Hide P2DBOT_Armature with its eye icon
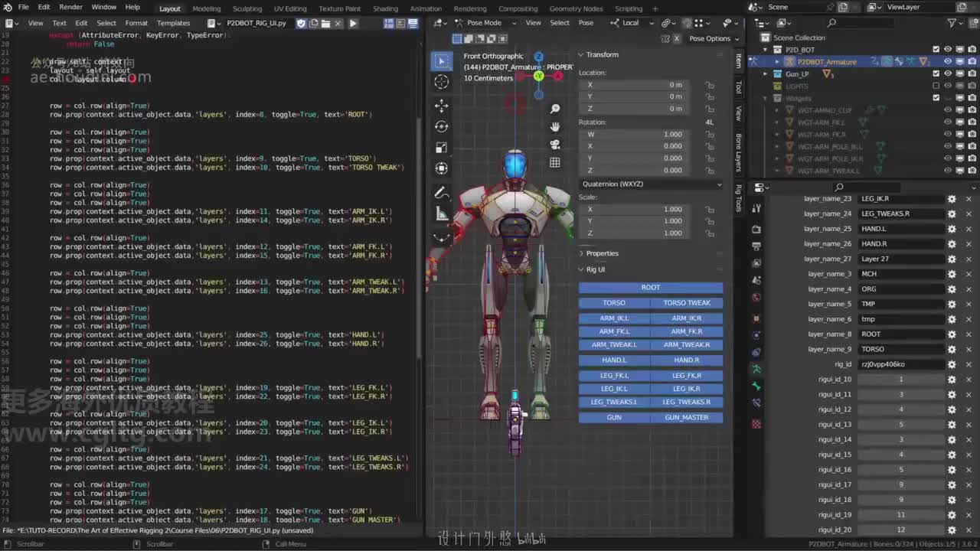Image resolution: width=980 pixels, height=551 pixels. (x=947, y=61)
